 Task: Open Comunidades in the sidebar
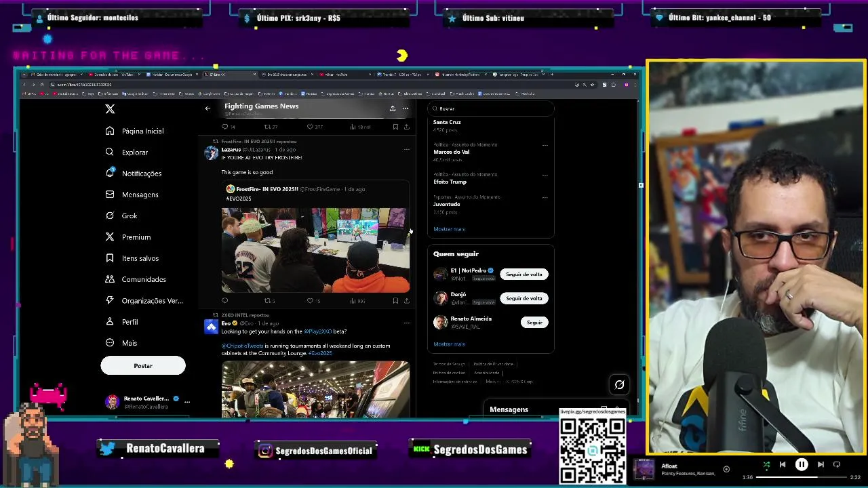coord(136,279)
